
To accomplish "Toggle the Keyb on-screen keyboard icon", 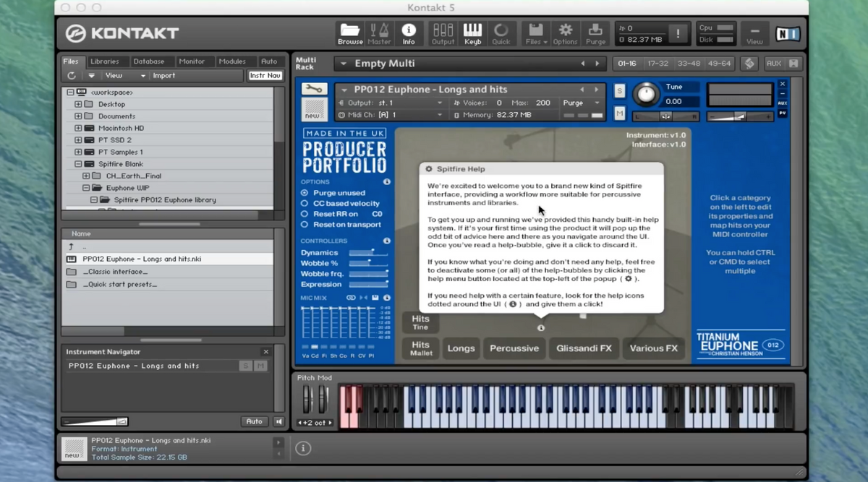I will click(472, 33).
